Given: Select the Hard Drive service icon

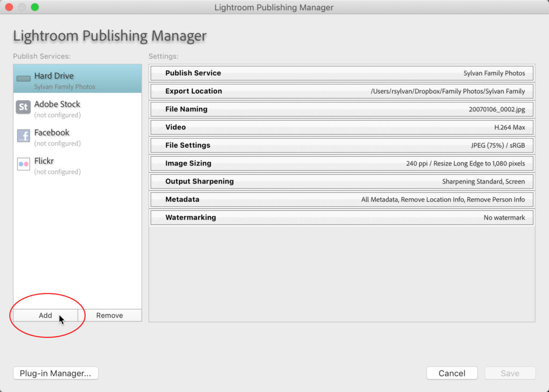Looking at the screenshot, I should click(x=21, y=76).
